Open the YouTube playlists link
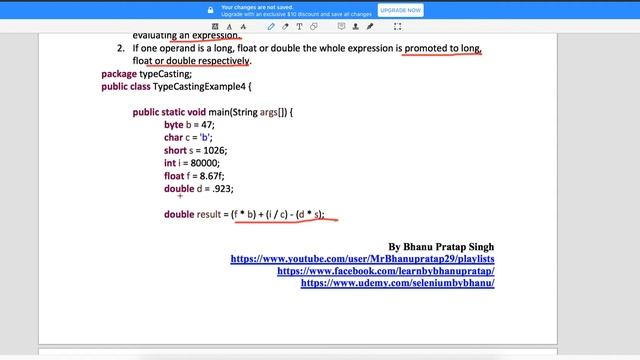640x360 pixels. click(x=362, y=259)
